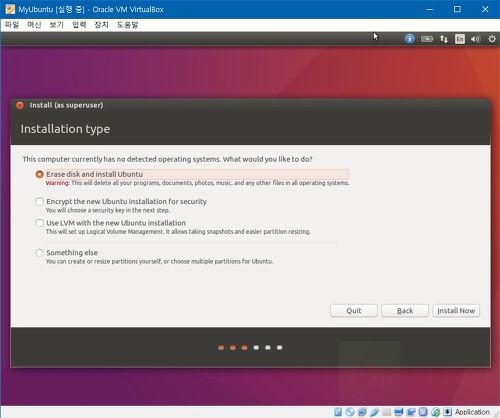Click the keyboard capture down-arrow status icon

(447, 412)
